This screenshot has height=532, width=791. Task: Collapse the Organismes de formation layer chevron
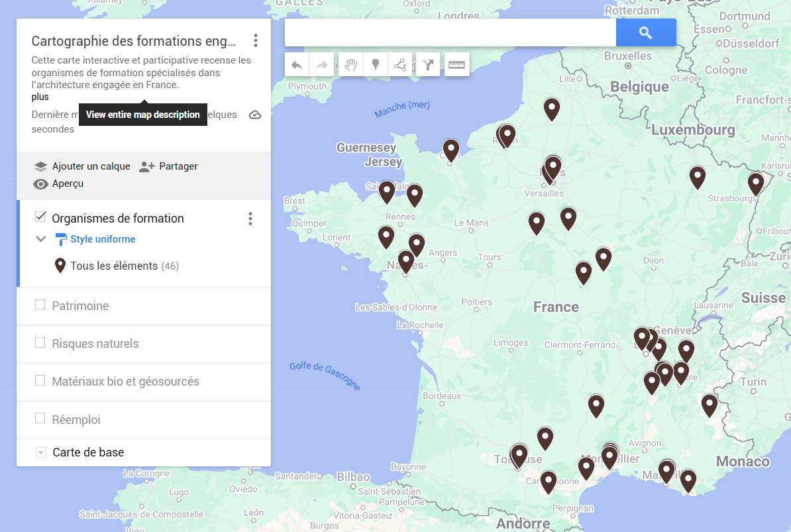tap(41, 239)
